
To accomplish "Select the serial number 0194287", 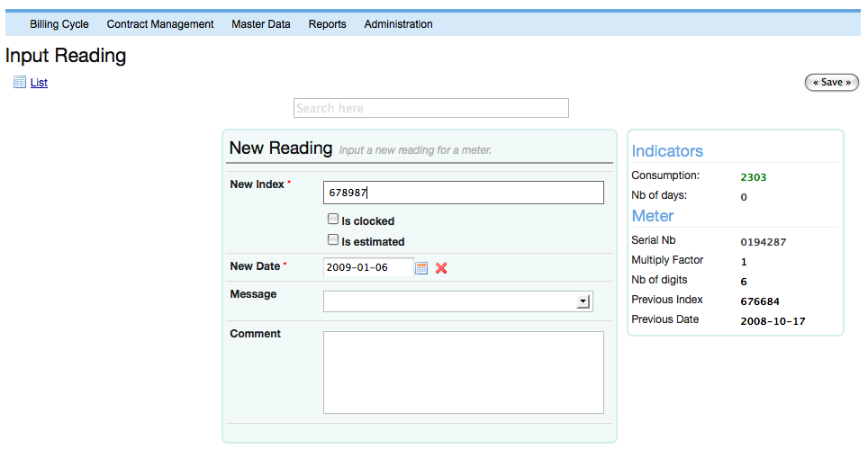I will (x=764, y=242).
